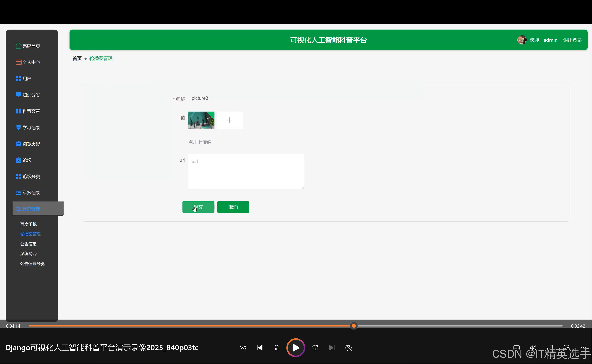Image resolution: width=592 pixels, height=364 pixels.
Task: Click the clipboard icon beside 论坛
Action: click(x=18, y=160)
